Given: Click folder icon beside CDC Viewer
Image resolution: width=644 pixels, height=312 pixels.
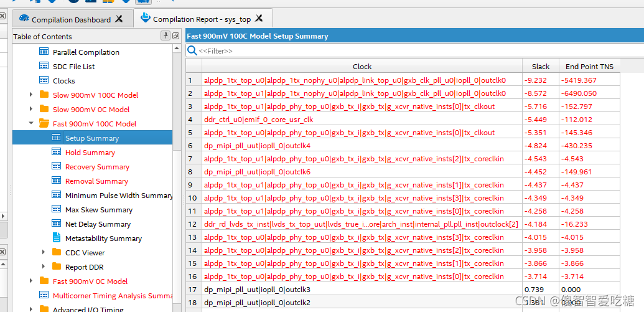Looking at the screenshot, I should click(57, 252).
